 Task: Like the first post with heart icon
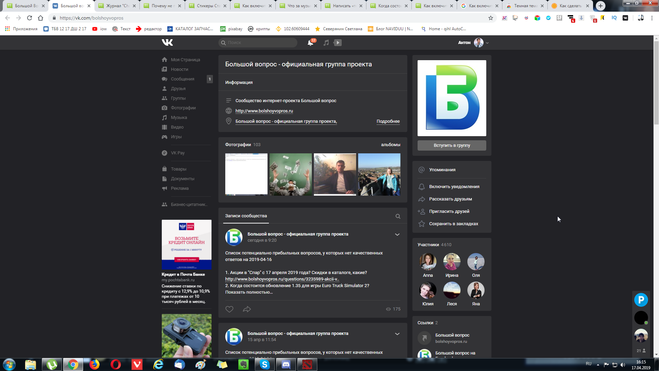[x=229, y=309]
